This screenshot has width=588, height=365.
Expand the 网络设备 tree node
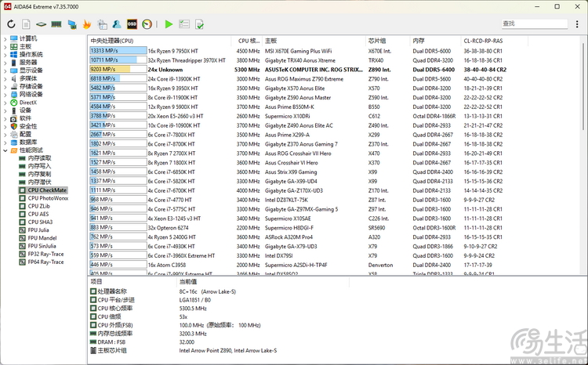(5, 95)
